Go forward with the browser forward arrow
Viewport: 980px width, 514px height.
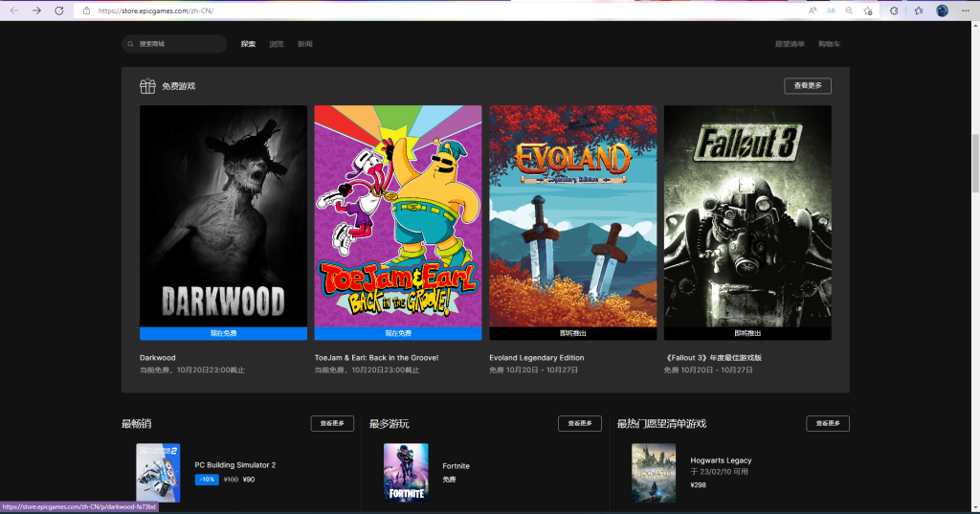[37, 11]
